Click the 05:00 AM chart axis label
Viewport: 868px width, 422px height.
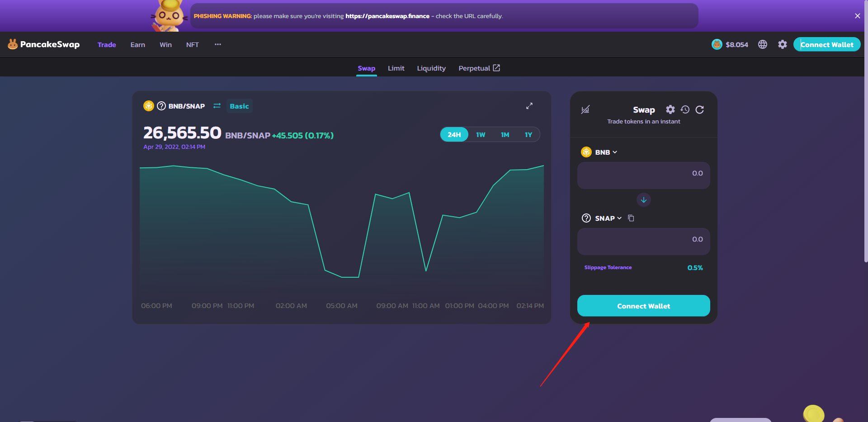tap(342, 306)
